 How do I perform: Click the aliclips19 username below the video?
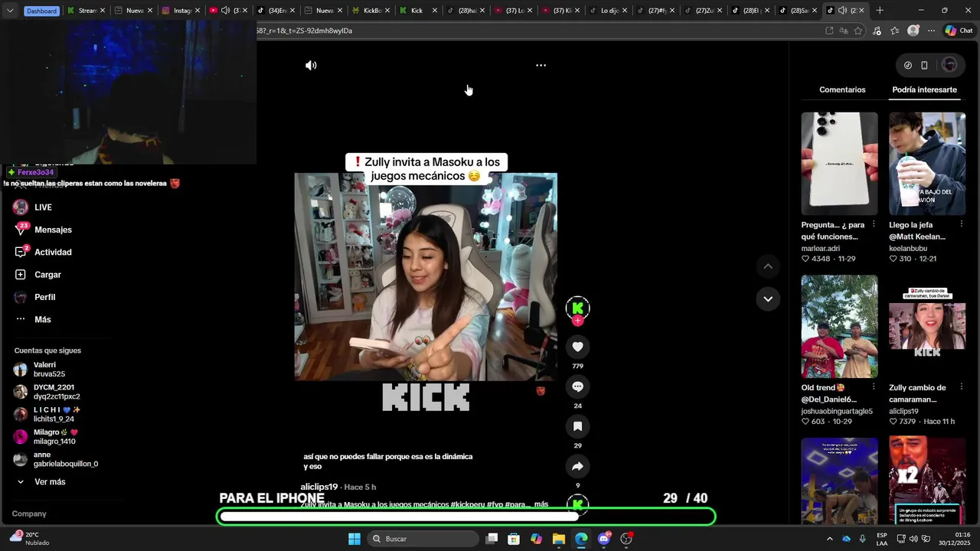[x=319, y=487]
